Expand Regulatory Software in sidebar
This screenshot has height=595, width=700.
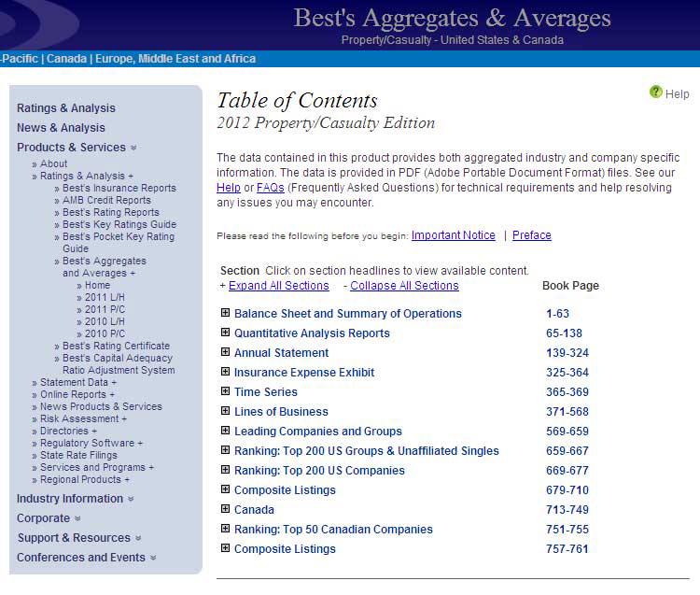[91, 443]
